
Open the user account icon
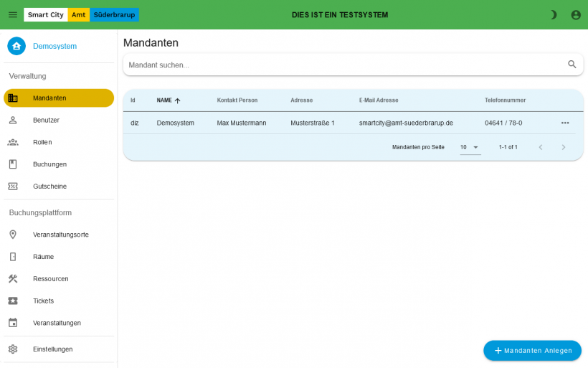(x=575, y=14)
